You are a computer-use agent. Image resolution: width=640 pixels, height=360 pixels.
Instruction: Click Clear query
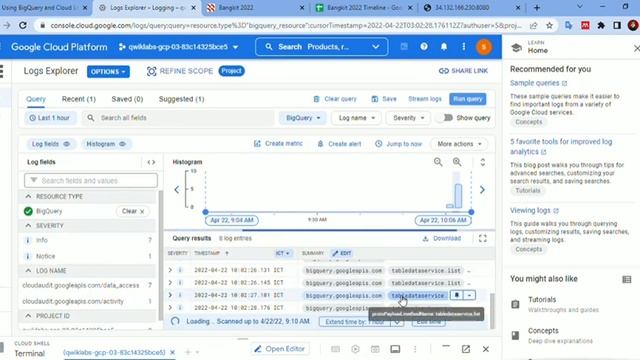pos(335,99)
